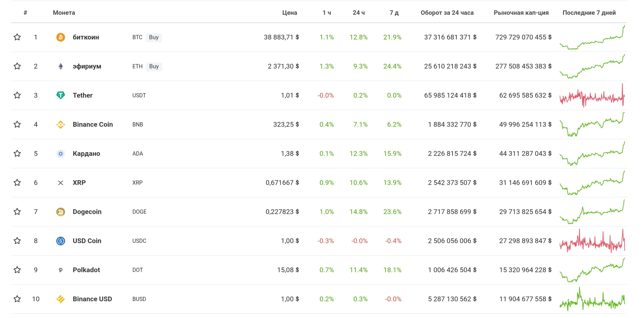Open Binance Coin's 7-day sparkline
Viewport: 644px width, 318px height.
coord(592,125)
